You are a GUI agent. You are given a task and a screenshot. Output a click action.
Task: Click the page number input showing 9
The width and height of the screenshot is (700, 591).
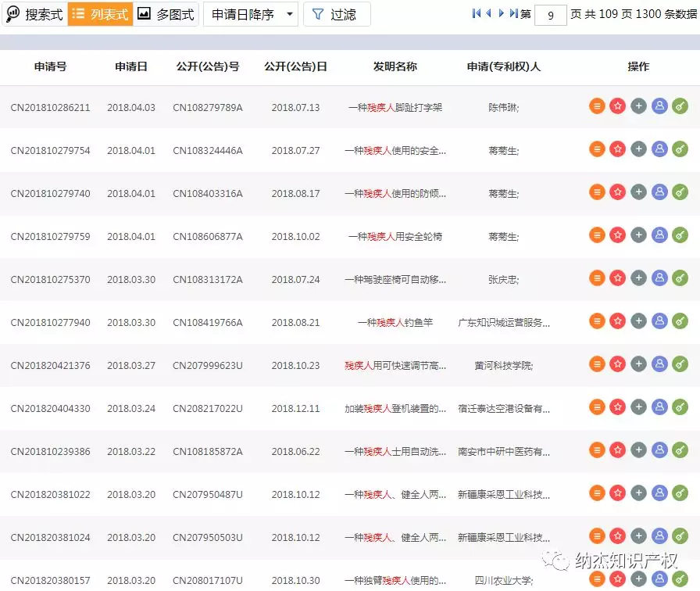[550, 15]
